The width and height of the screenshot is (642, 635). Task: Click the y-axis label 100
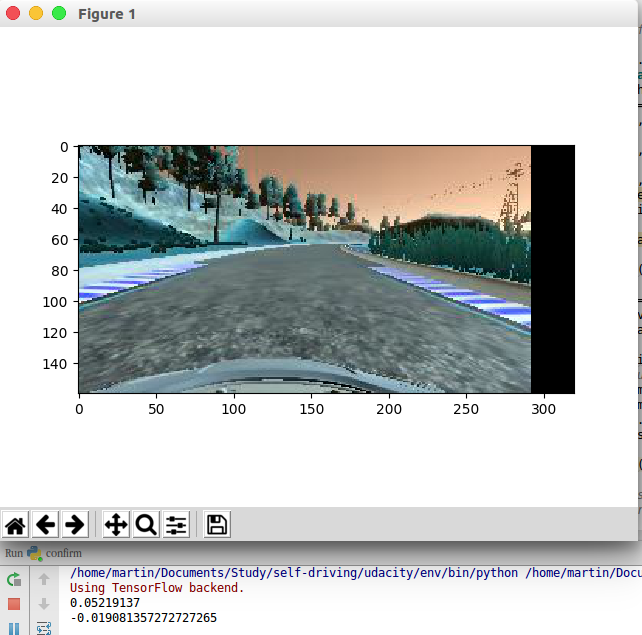[x=55, y=302]
